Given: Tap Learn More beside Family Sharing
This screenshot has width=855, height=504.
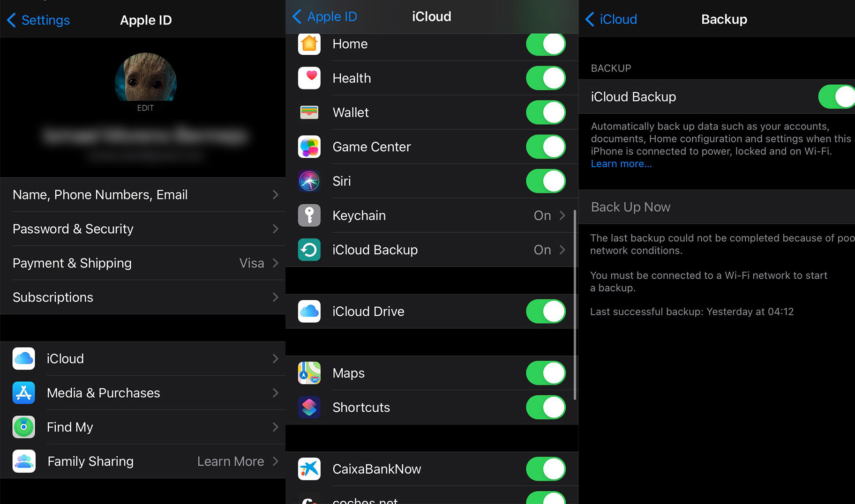Looking at the screenshot, I should pos(231,461).
